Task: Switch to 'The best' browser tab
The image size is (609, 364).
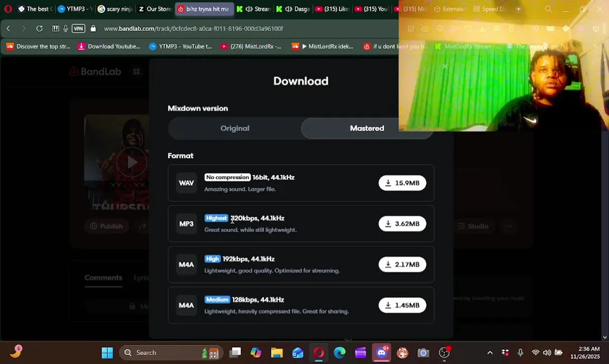Action: (x=34, y=9)
